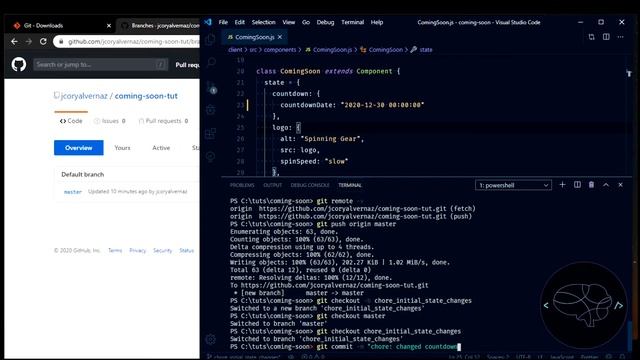Go forward in the browser
The image size is (640, 360).
pyautogui.click(x=29, y=42)
